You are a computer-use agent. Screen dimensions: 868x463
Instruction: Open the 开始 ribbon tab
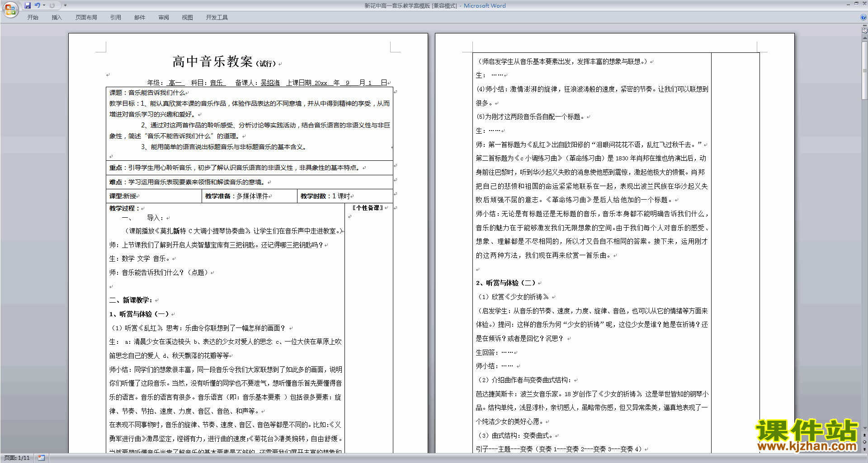pyautogui.click(x=33, y=18)
